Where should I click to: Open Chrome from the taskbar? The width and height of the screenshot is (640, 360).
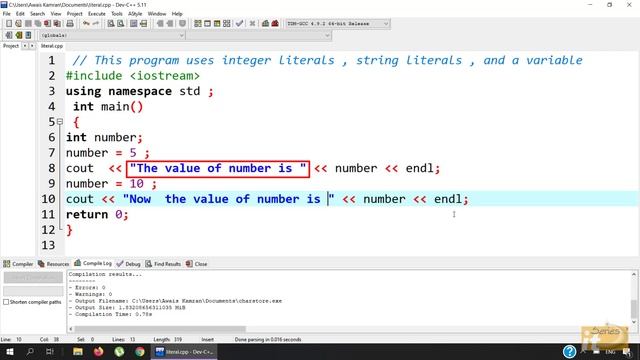pyautogui.click(x=140, y=351)
